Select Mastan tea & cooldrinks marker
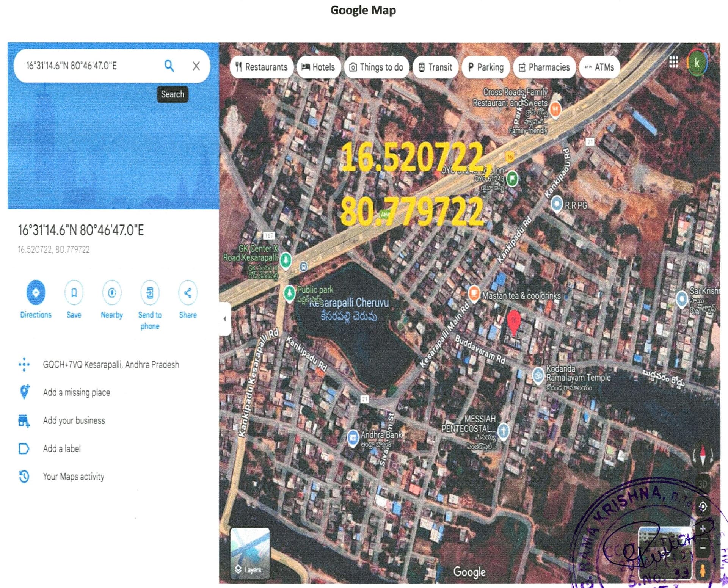Screen dimensions: 728x588 coord(474,294)
